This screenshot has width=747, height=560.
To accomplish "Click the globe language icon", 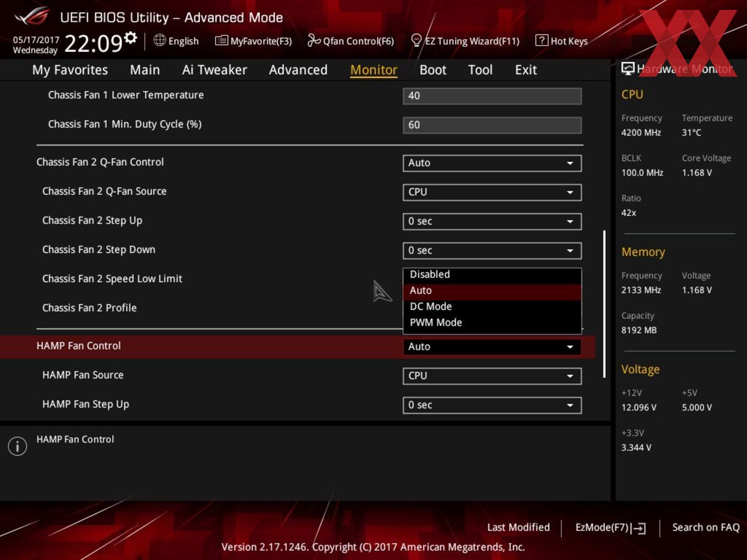I will pos(159,40).
